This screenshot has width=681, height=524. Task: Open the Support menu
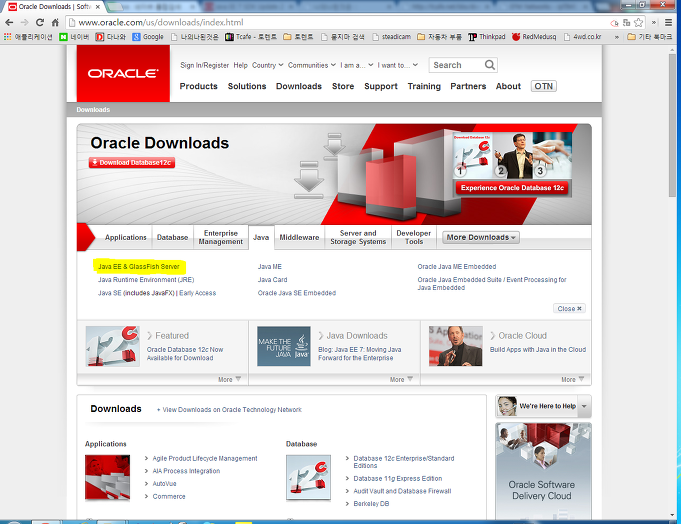[x=381, y=86]
